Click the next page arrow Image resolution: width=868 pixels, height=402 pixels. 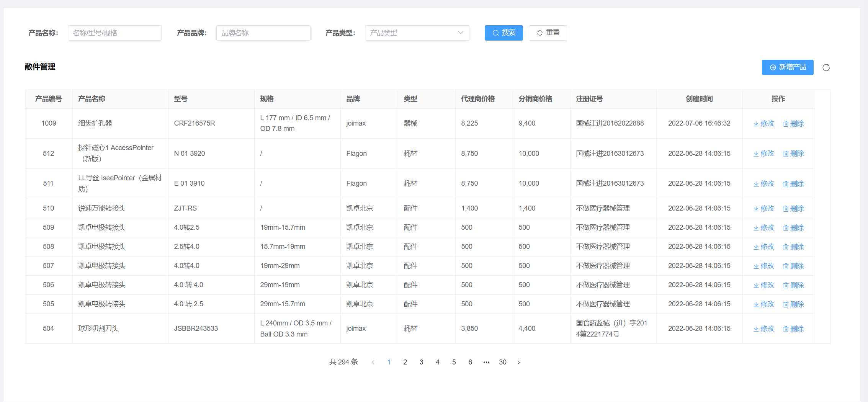(519, 362)
